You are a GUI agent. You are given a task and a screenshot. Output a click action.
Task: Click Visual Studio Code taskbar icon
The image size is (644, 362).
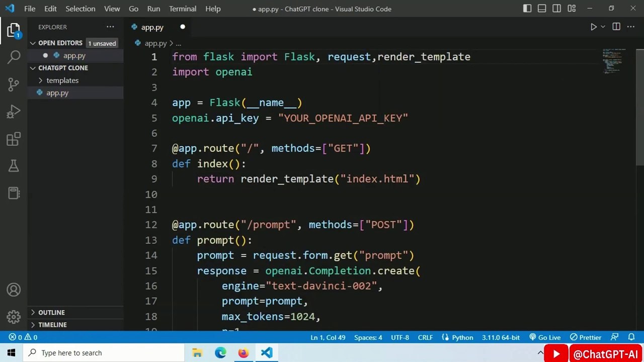[267, 353]
